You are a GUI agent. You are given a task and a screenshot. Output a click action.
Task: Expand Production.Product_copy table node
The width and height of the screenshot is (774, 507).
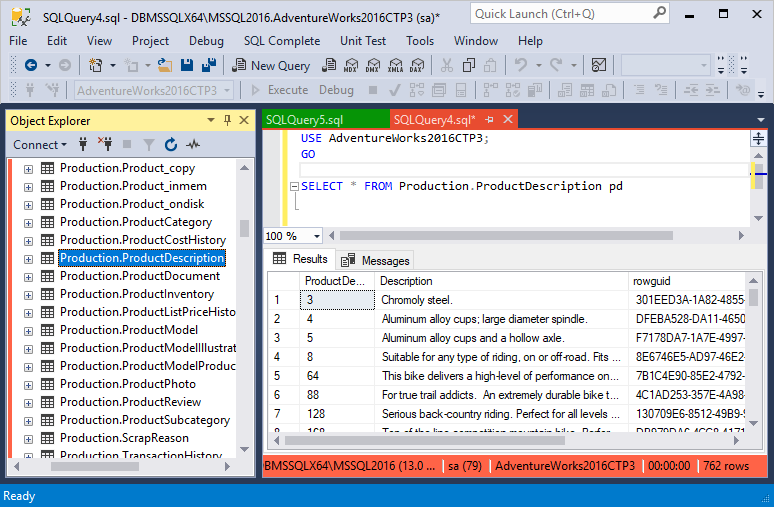tap(29, 169)
